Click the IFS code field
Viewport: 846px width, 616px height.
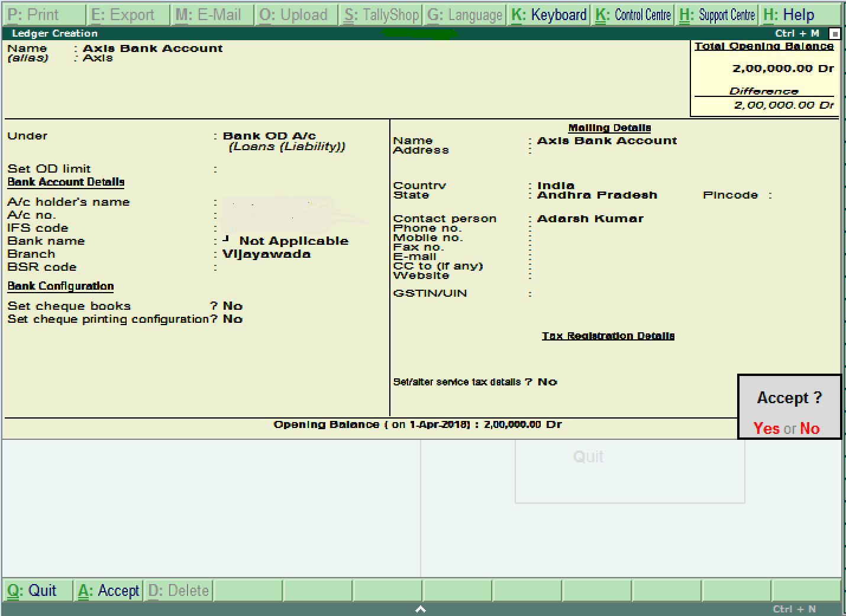click(x=302, y=228)
